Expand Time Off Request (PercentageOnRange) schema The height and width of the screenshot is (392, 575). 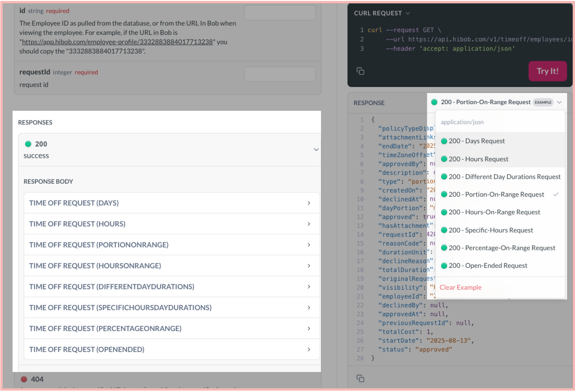coord(172,329)
